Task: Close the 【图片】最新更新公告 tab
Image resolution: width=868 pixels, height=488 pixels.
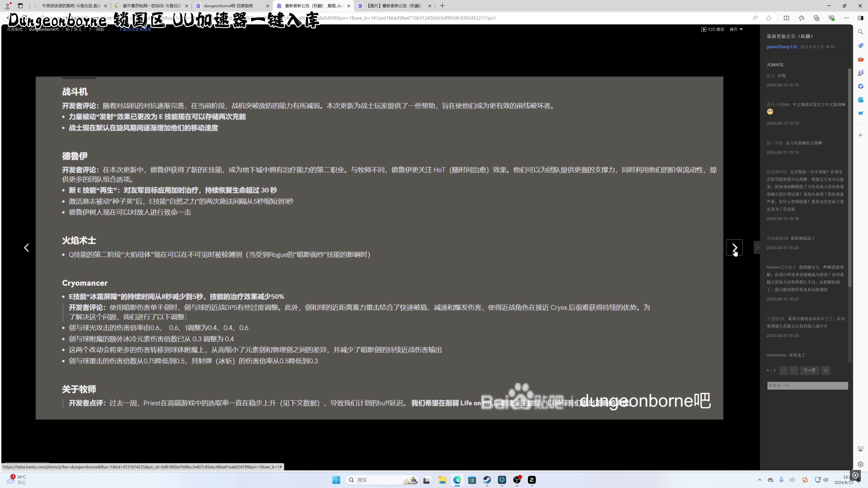Action: (x=430, y=6)
